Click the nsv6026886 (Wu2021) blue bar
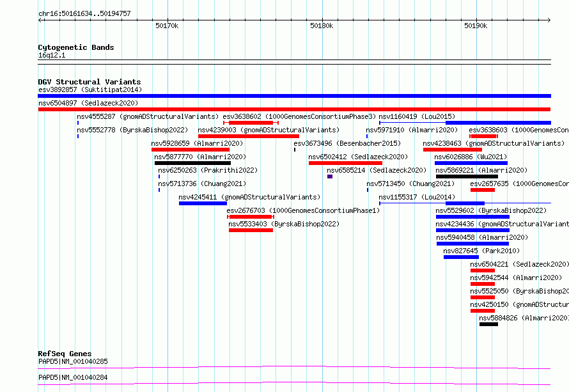Viewport: 569px width, 392px height. [471, 163]
